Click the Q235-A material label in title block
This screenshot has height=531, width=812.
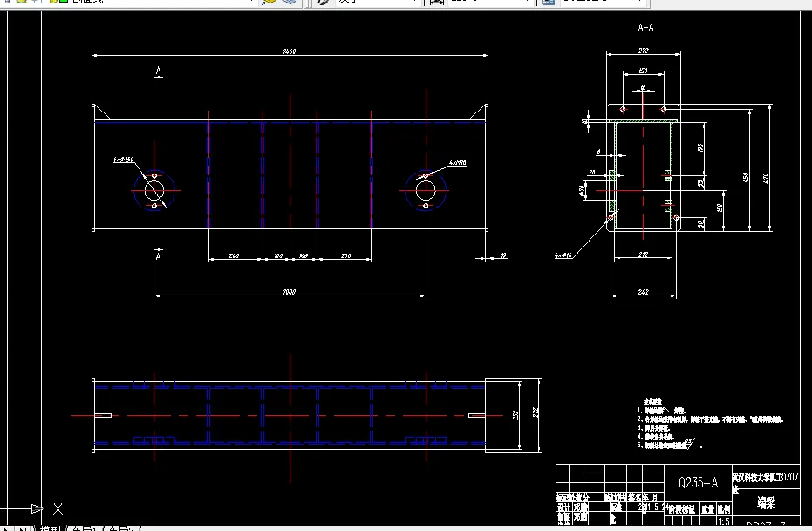pos(698,483)
